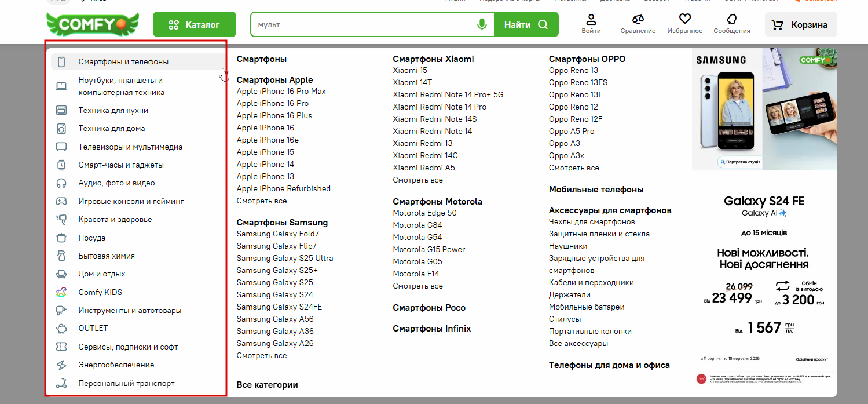
Task: Open Motorola Edge 50 link
Action: coord(425,213)
